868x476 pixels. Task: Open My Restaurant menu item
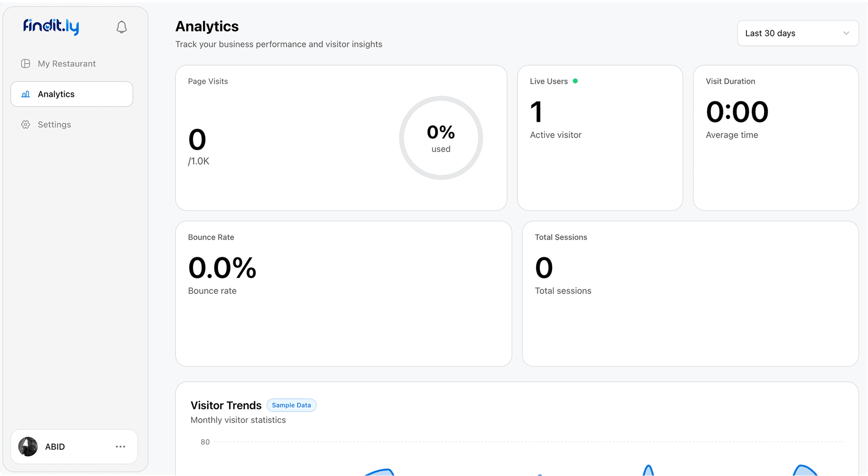click(67, 64)
